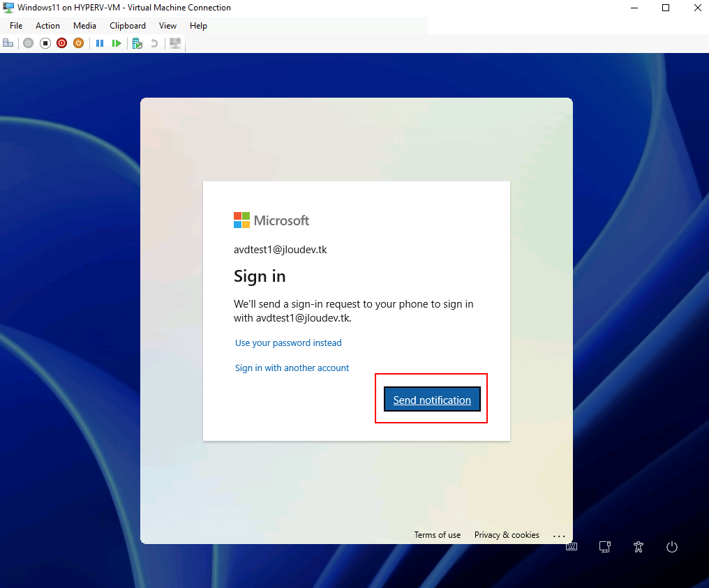Click the guest Windows power icon
Viewport: 709px width, 588px height.
click(672, 546)
